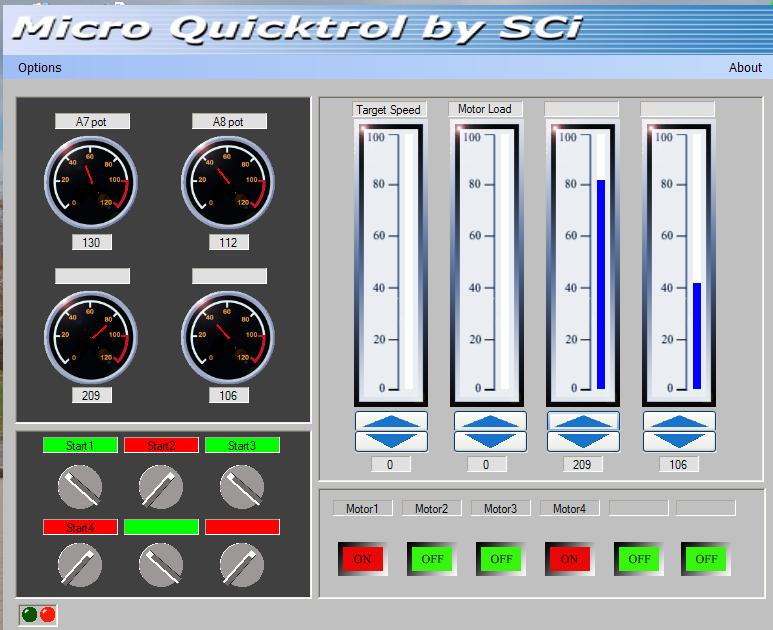Toggle the fifth OFF button beside Motor4

(x=639, y=559)
